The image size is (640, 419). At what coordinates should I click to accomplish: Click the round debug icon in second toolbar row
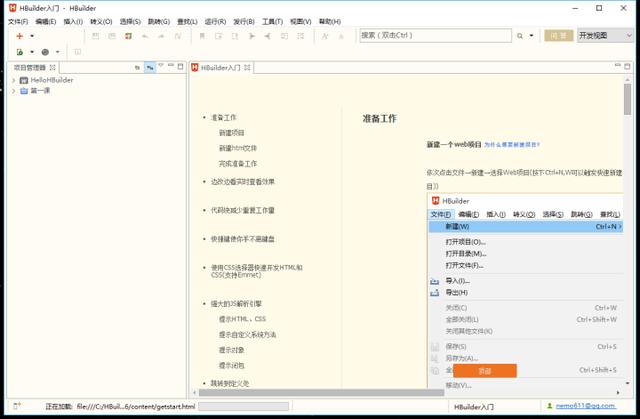(45, 51)
